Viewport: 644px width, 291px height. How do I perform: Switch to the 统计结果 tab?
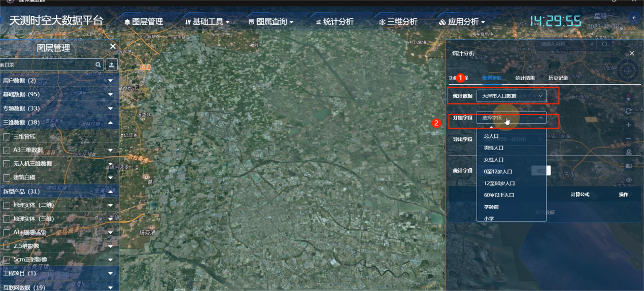pos(525,78)
